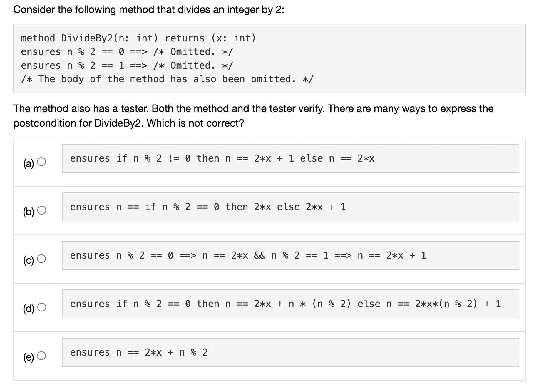Select radio button for option (b)
The width and height of the screenshot is (539, 392).
[x=42, y=209]
